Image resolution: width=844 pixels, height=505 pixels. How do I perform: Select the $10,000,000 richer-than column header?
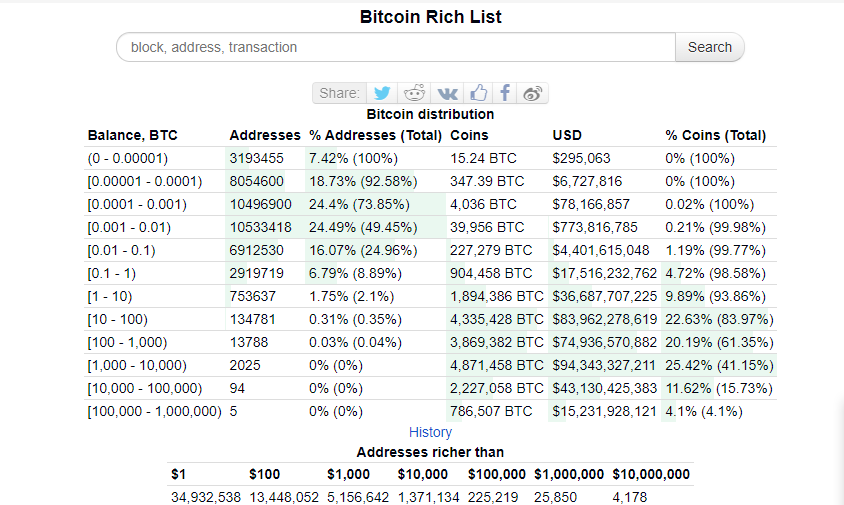650,474
